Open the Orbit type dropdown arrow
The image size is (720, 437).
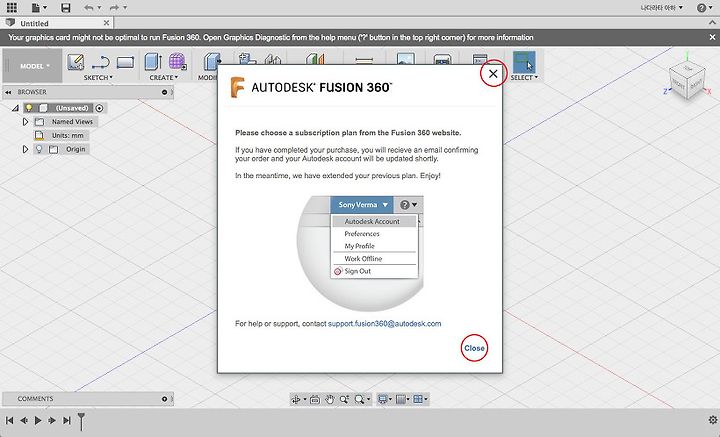click(x=305, y=399)
